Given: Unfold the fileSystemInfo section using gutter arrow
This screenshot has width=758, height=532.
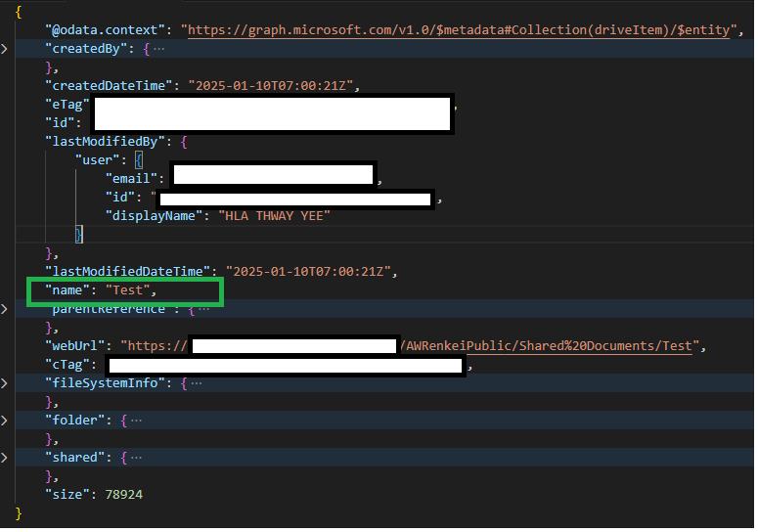Looking at the screenshot, I should [4, 383].
